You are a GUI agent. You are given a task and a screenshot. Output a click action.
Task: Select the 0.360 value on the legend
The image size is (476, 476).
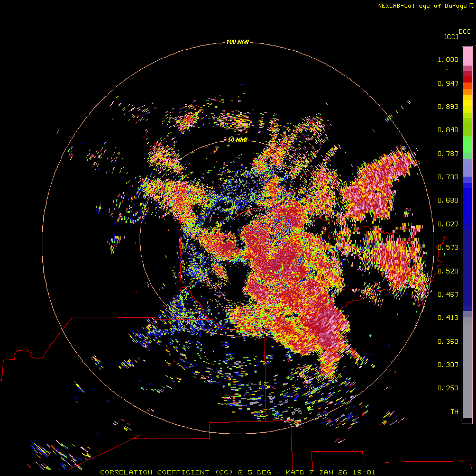coord(448,342)
